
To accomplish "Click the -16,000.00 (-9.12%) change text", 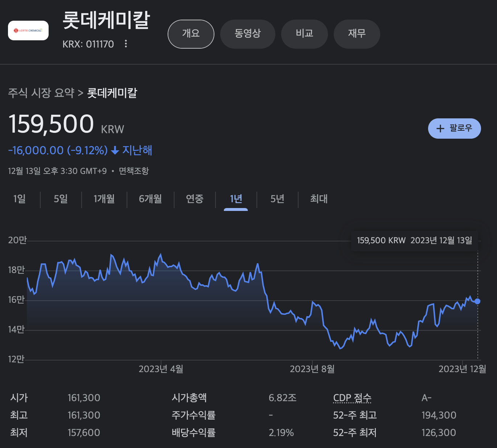I will click(58, 150).
